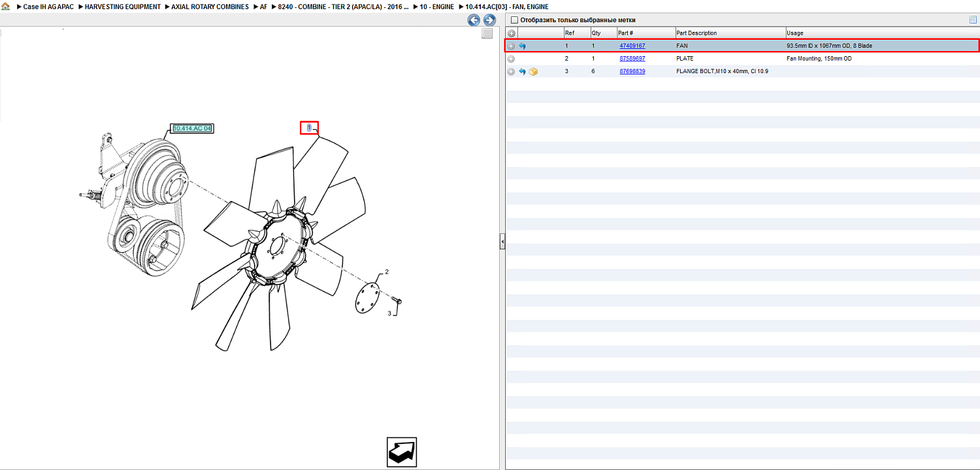Expand the FAN row plus icon

pos(512,46)
